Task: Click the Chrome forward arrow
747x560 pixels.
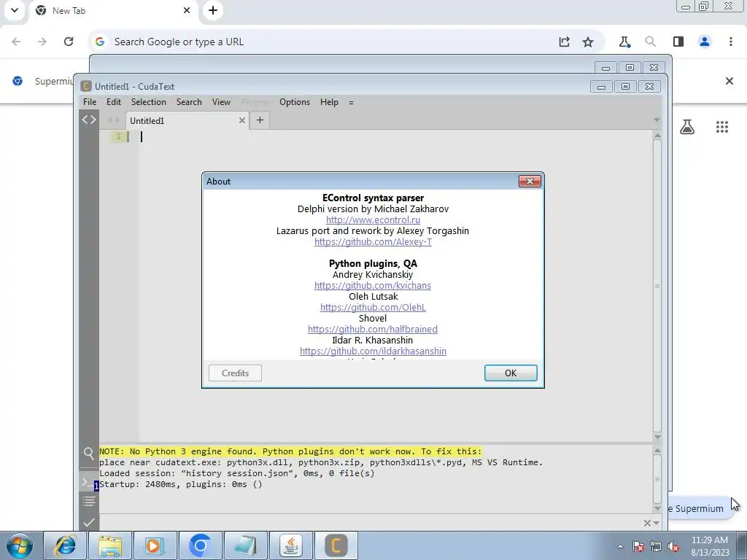Action: coord(42,42)
